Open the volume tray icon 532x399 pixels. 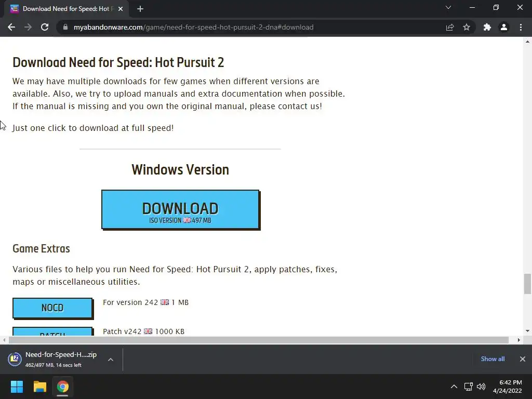(x=481, y=387)
